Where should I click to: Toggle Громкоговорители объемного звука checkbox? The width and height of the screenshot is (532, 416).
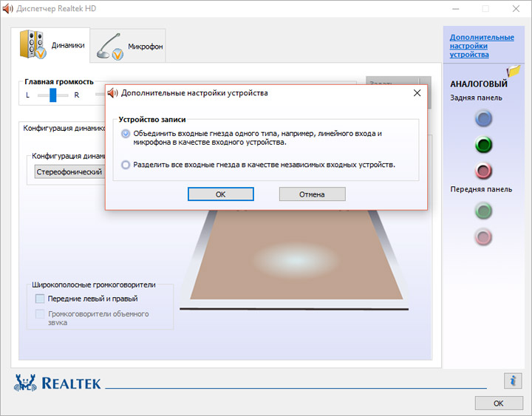coord(40,314)
